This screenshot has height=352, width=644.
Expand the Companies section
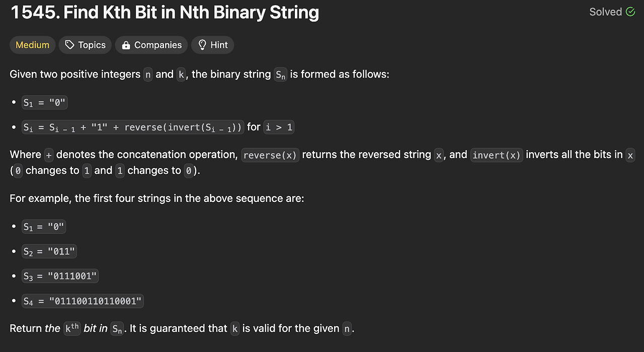coord(151,45)
